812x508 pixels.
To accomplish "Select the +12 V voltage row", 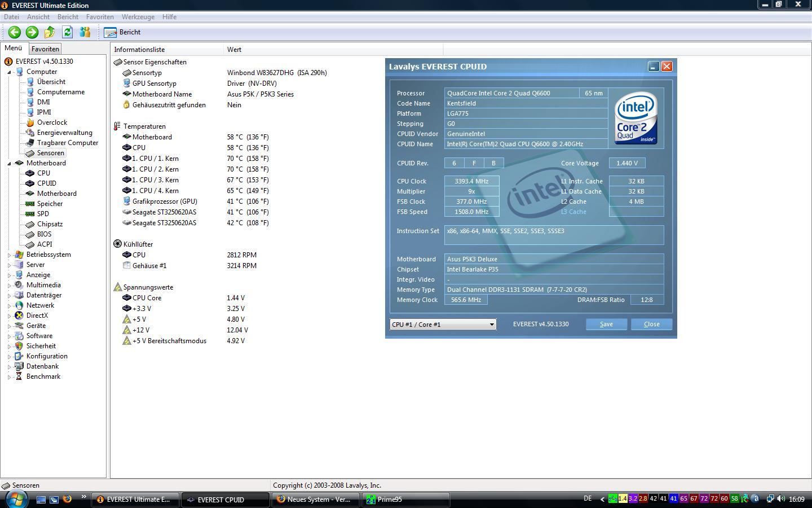I will [141, 330].
